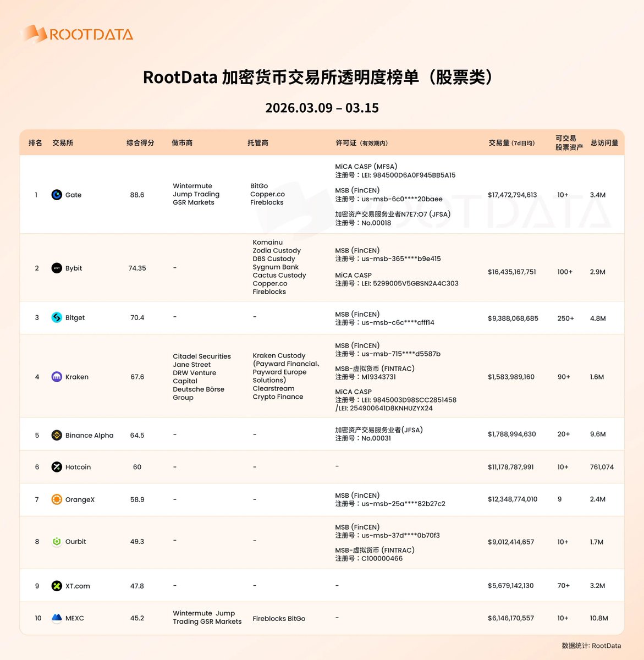
Task: Click Bybit's tradable assets value 100+
Action: pos(565,272)
